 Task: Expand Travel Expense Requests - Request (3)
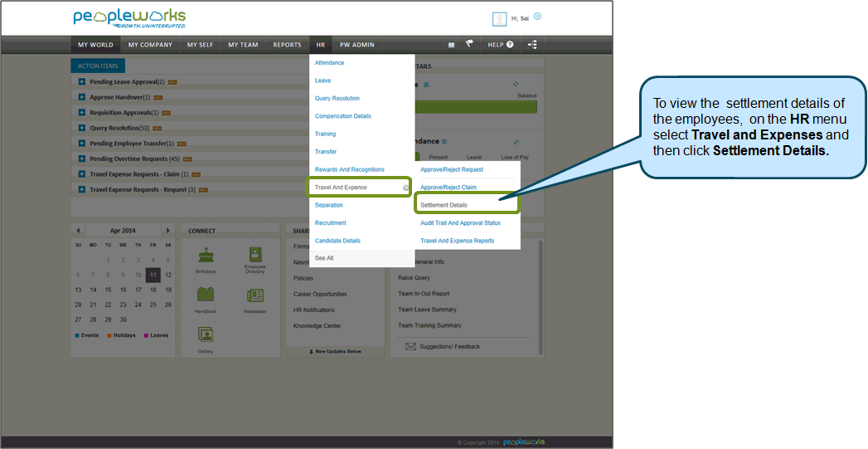coord(81,190)
